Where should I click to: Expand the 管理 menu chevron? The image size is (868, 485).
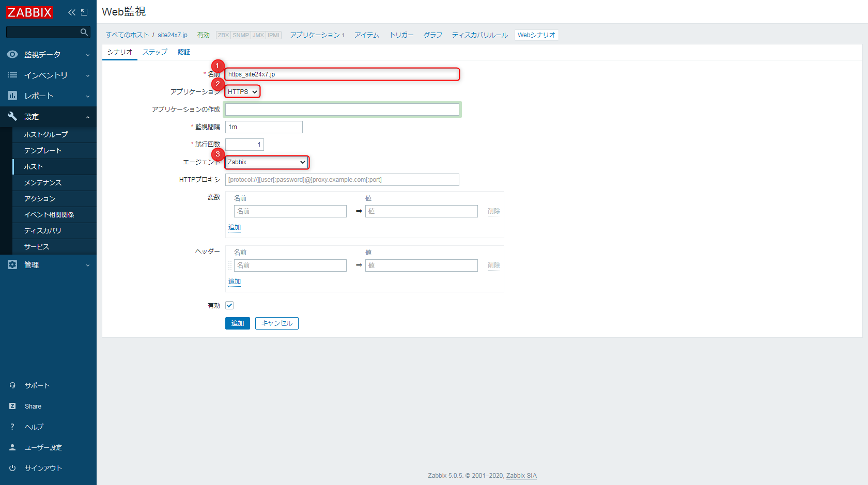pyautogui.click(x=88, y=265)
